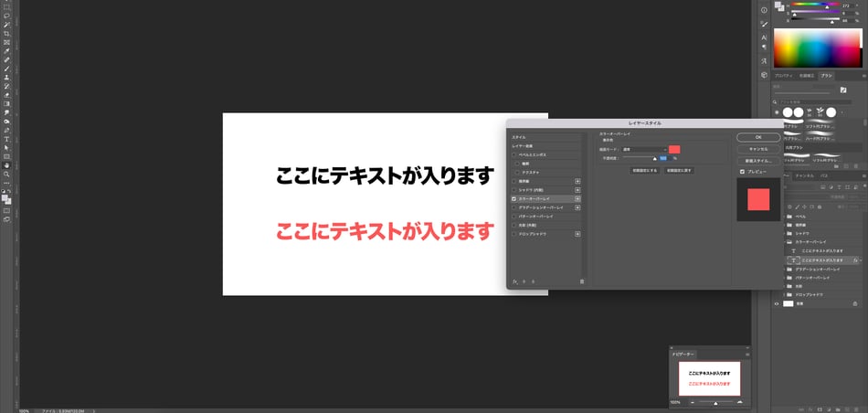Open the 3D cube panel icon
Image resolution: width=868 pixels, height=413 pixels.
coord(764,75)
